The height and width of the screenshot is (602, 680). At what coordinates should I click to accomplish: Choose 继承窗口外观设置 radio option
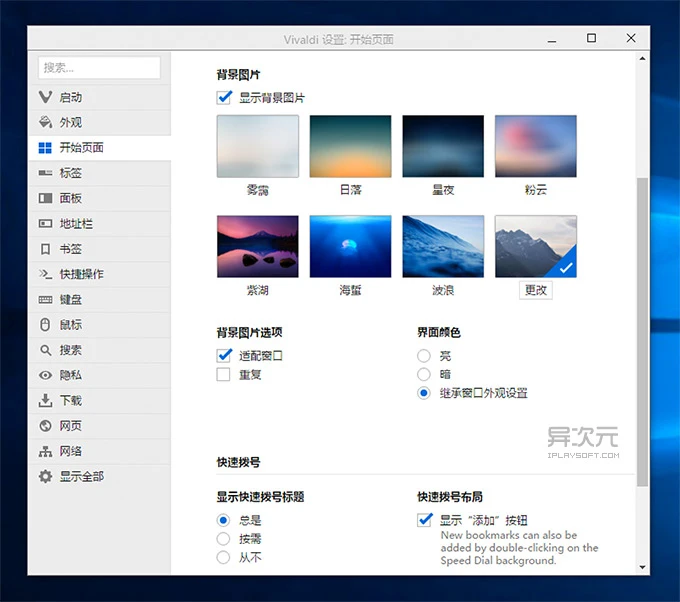[424, 393]
